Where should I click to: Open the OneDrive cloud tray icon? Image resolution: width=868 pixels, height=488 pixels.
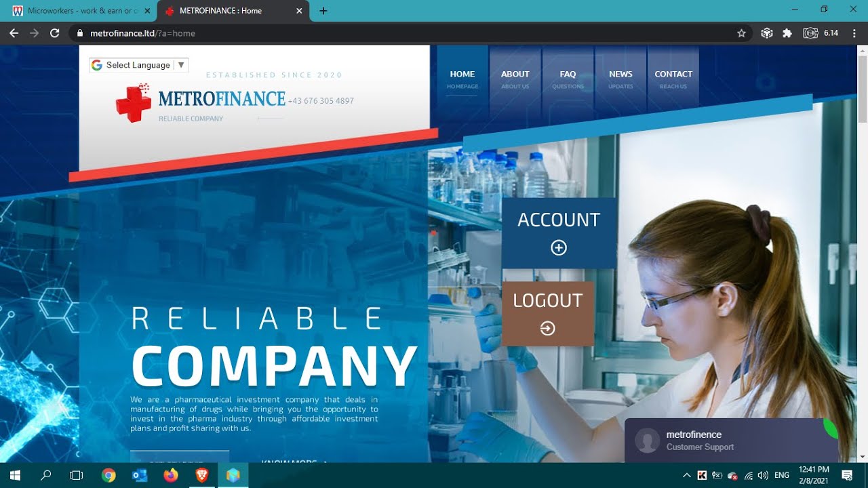(733, 476)
